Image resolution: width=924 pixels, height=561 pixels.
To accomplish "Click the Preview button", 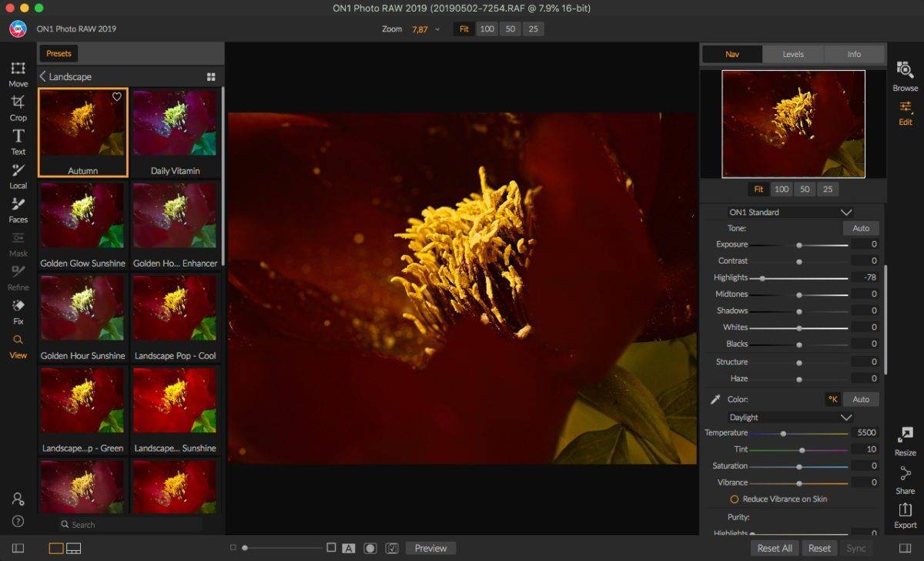I will (x=430, y=548).
